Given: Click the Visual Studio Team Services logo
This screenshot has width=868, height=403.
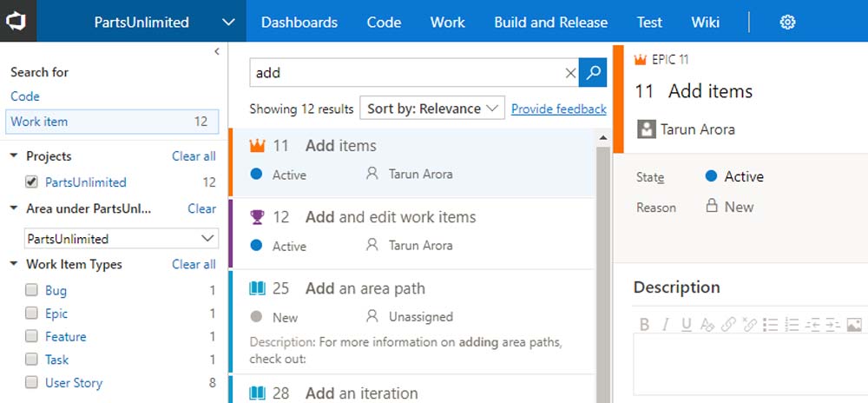Looking at the screenshot, I should (x=18, y=21).
